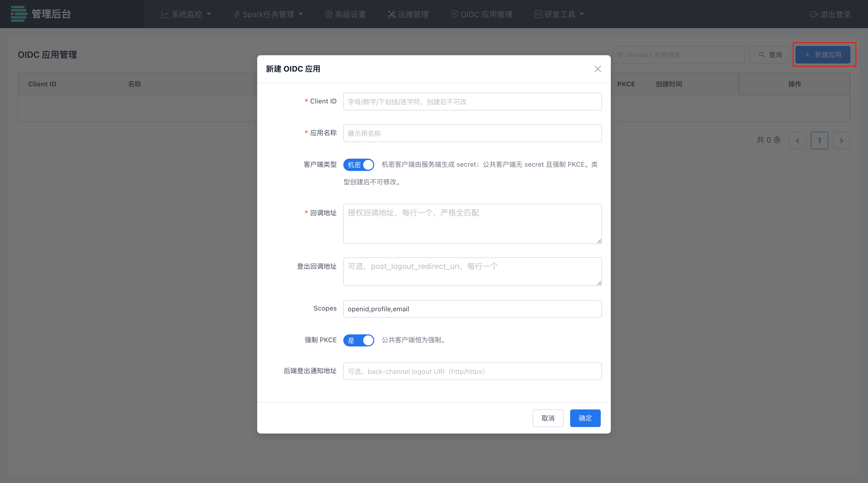
Task: Toggle the 强制 PKCE switch
Action: 358,340
